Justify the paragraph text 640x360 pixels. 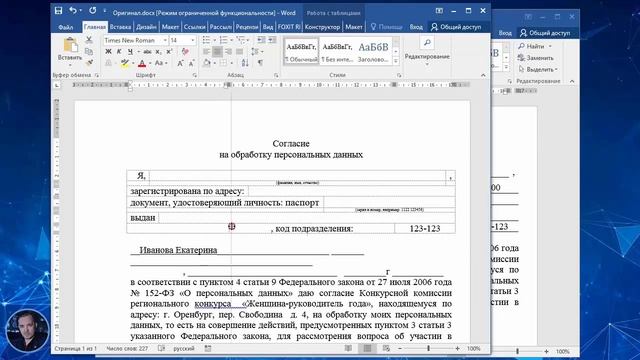click(240, 52)
